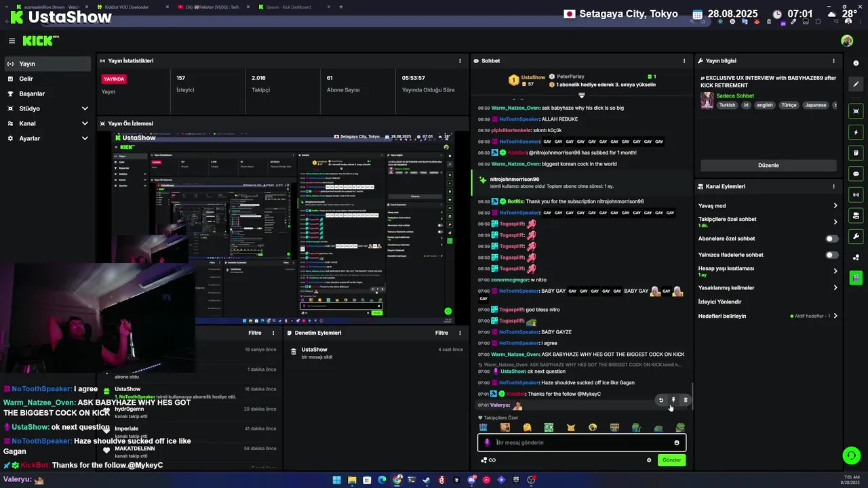Screen dimensions: 868x488
Task: Open Takipçilere özel sohbet options arrow
Action: pyautogui.click(x=835, y=222)
